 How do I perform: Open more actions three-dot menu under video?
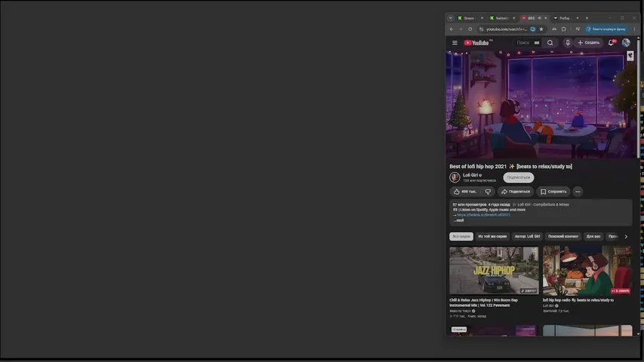pyautogui.click(x=578, y=192)
